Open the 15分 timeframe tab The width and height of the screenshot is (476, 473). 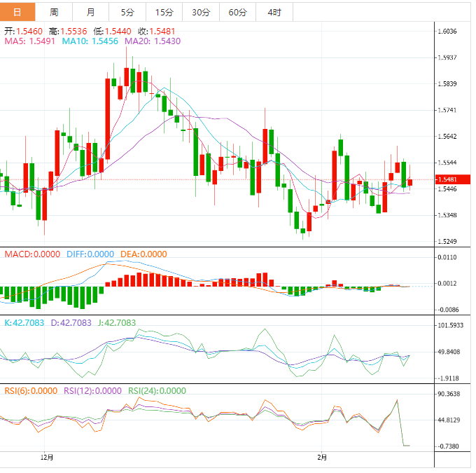164,12
